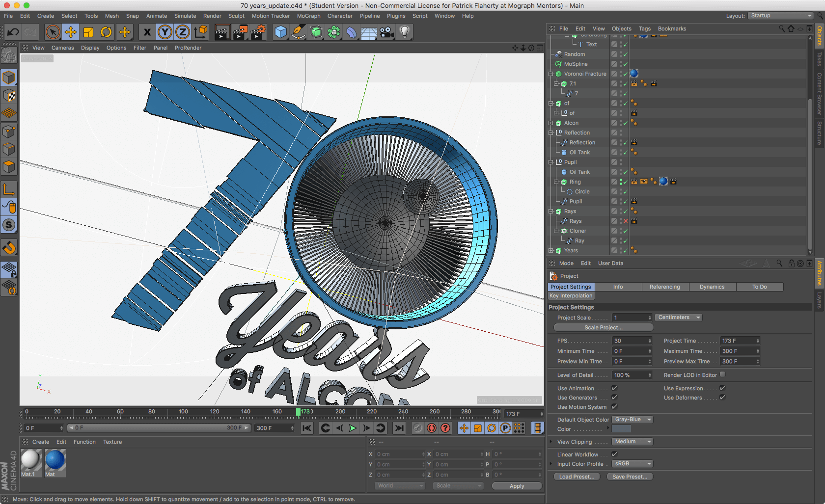Open the Key Interpolation tab
The height and width of the screenshot is (504, 825).
point(571,296)
